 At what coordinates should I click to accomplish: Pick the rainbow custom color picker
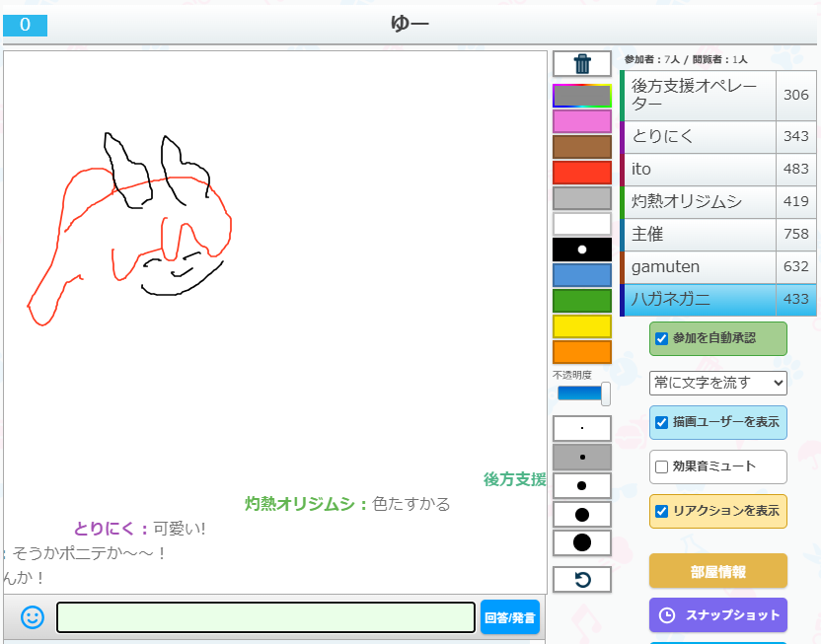point(582,96)
